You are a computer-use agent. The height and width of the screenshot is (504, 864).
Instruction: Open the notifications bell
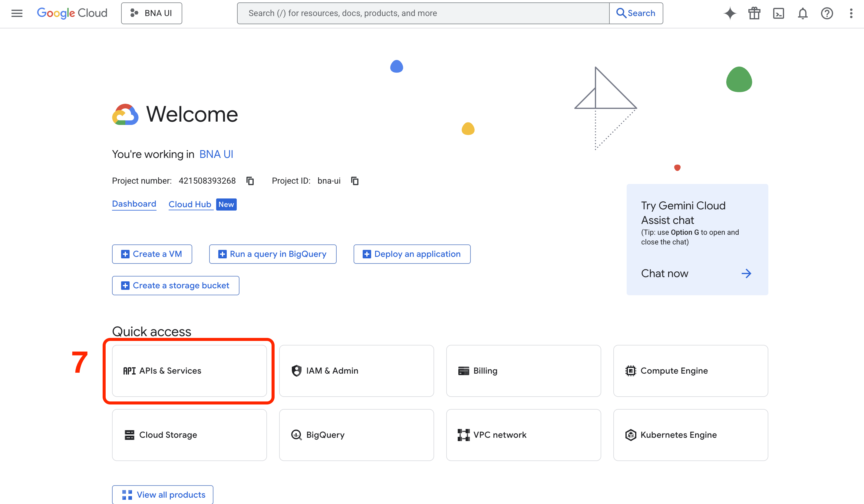point(803,13)
